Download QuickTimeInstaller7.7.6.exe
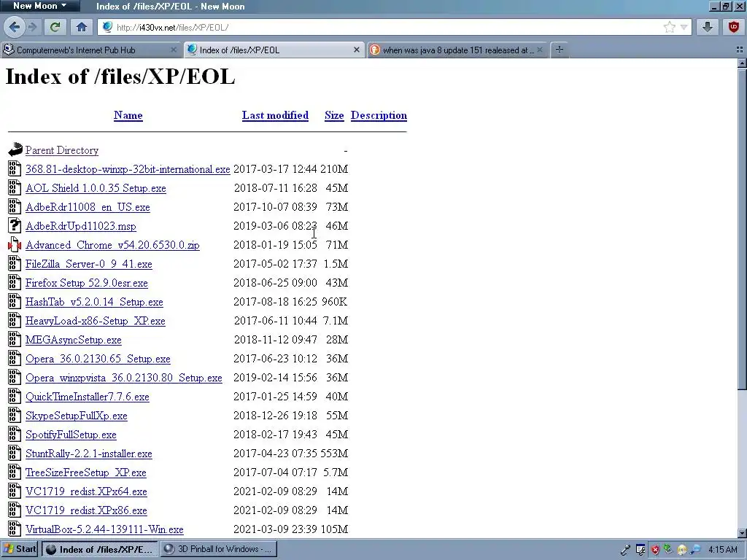This screenshot has height=560, width=747. (x=88, y=397)
